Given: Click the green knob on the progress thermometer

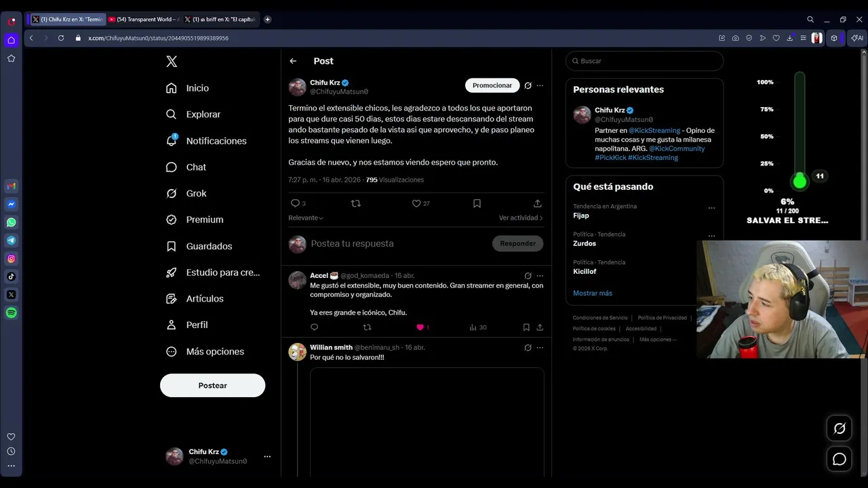Looking at the screenshot, I should click(x=800, y=181).
